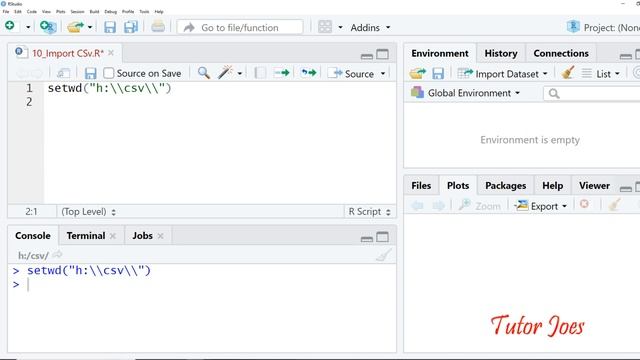Click the Save workspace disk icon

click(438, 73)
